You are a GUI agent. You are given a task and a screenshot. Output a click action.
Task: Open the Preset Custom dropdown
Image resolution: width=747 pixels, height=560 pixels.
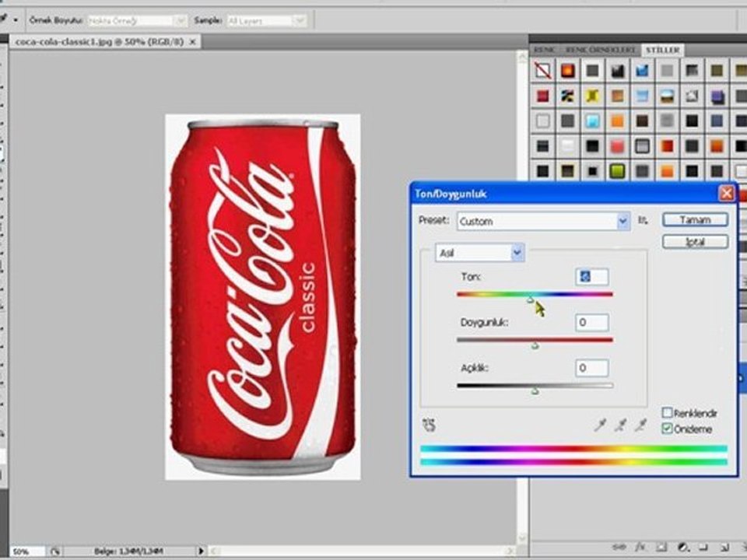[544, 222]
